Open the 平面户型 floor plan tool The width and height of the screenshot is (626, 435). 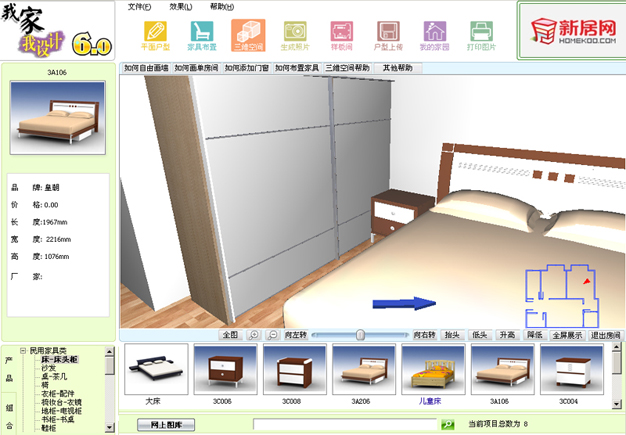click(151, 37)
